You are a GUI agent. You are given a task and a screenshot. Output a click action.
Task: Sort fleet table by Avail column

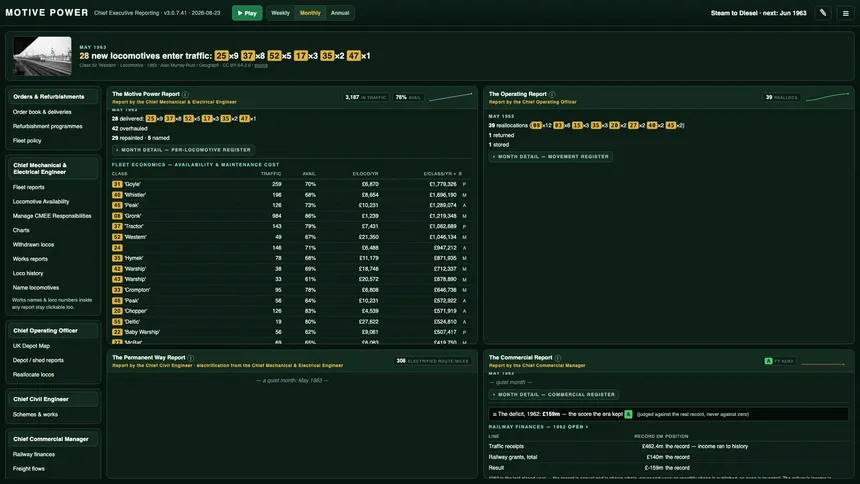(309, 173)
